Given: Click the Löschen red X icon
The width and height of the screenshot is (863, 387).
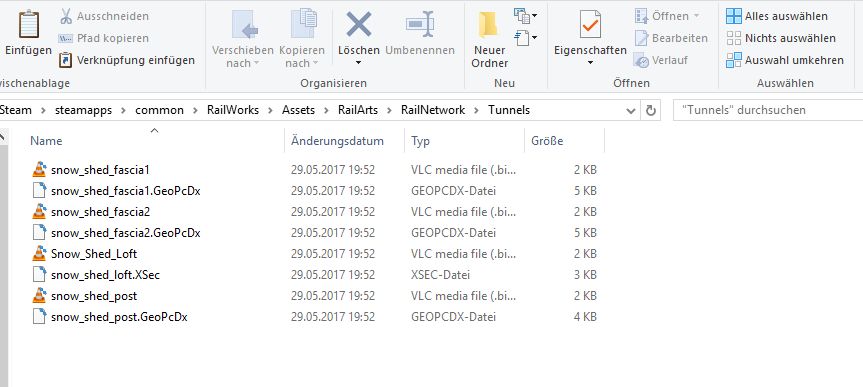Looking at the screenshot, I should pyautogui.click(x=359, y=25).
